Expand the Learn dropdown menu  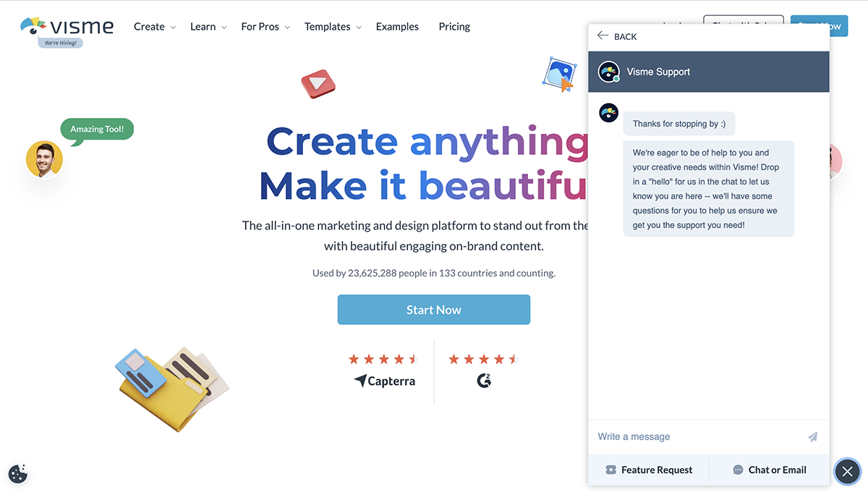[x=208, y=27]
